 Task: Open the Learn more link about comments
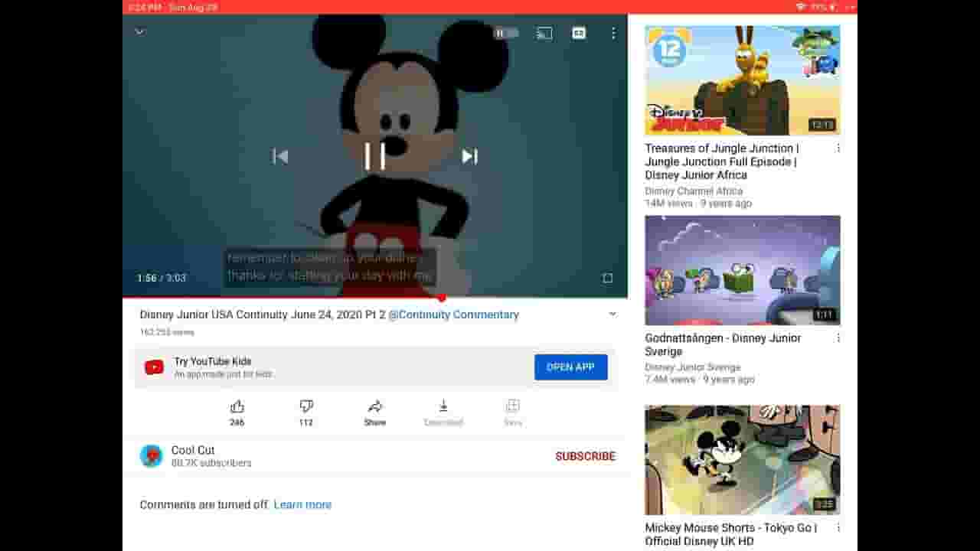click(x=302, y=504)
